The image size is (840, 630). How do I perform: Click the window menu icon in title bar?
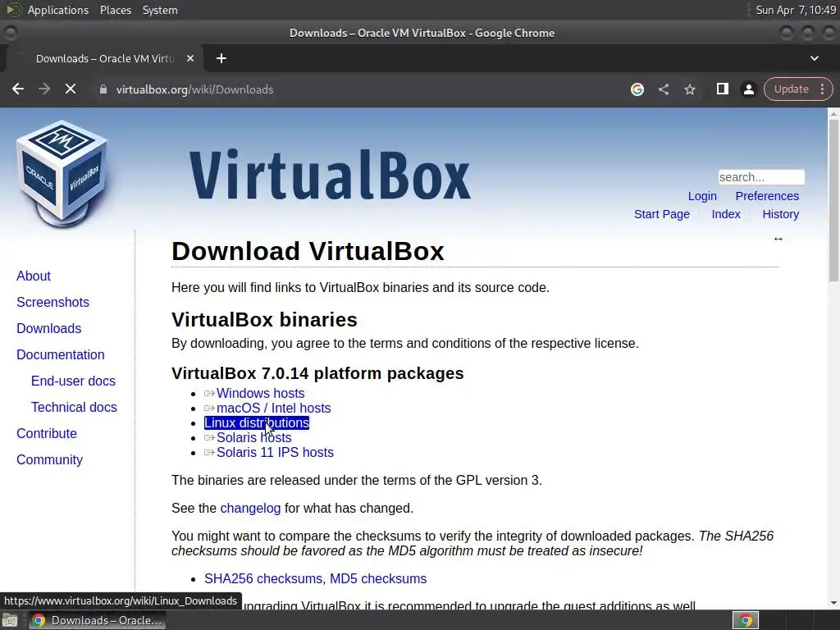pyautogui.click(x=10, y=33)
